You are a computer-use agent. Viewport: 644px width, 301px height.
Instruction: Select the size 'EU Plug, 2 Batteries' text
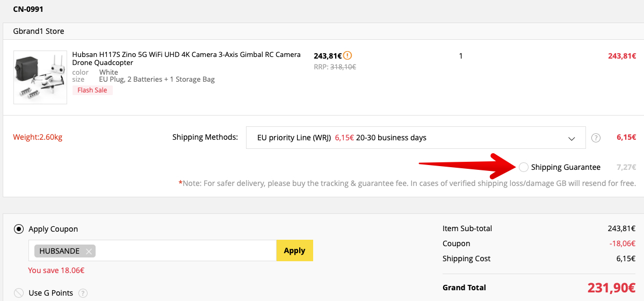[157, 80]
